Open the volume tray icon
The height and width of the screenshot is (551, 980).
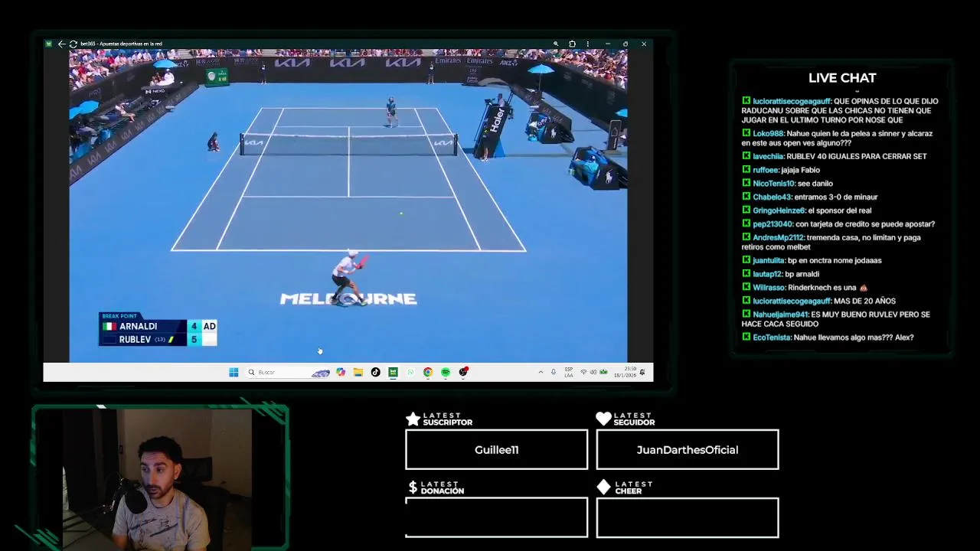click(x=593, y=372)
